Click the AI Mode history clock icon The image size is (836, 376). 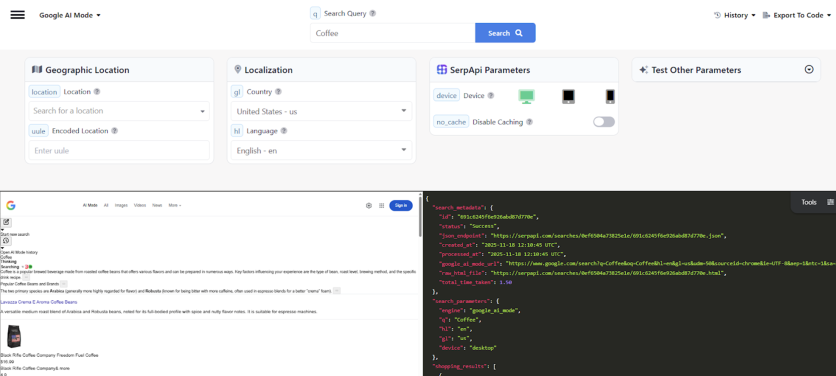tap(6, 241)
